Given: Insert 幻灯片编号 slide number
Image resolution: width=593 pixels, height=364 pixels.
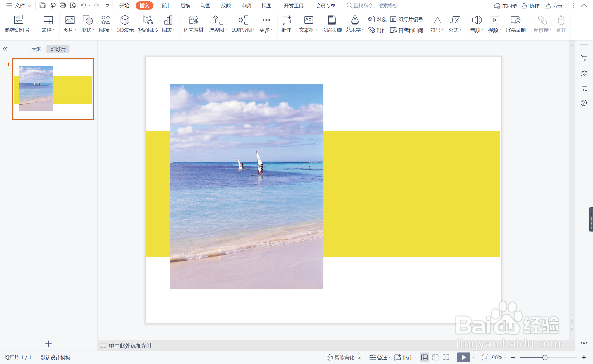Looking at the screenshot, I should coord(407,19).
